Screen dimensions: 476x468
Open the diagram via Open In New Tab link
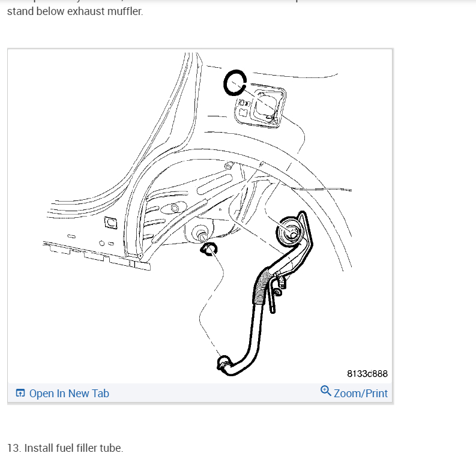69,394
